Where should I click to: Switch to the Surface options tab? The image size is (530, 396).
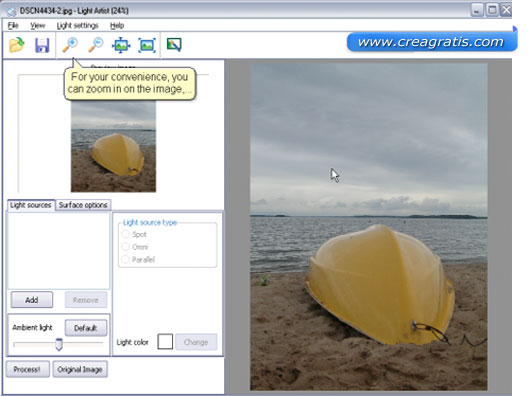83,205
